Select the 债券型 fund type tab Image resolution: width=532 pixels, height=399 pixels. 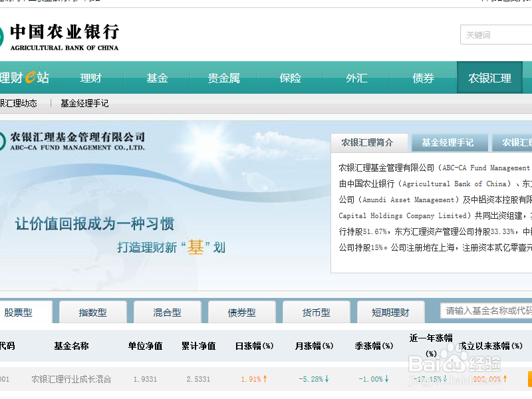click(241, 312)
